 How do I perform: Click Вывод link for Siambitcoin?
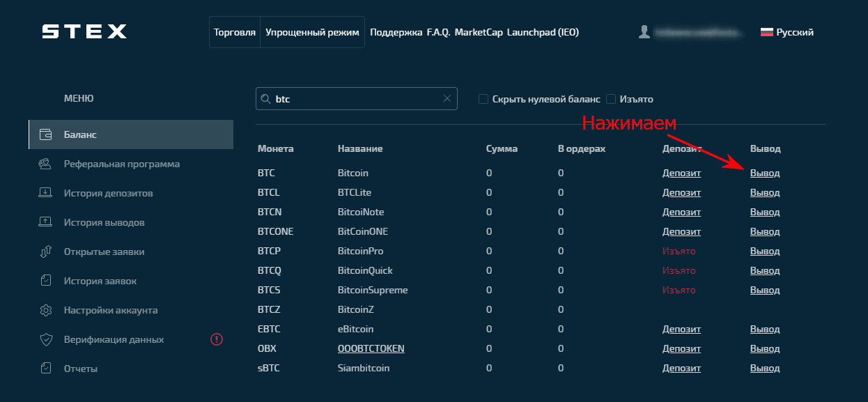pyautogui.click(x=765, y=368)
